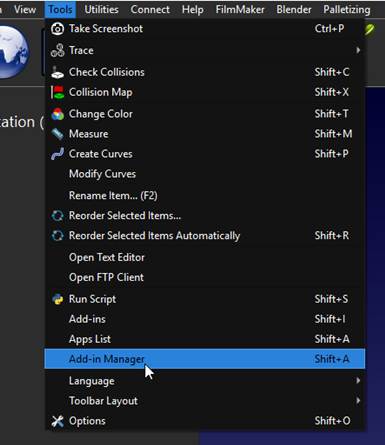
Task: Choose Modify Curves menu item
Action: point(205,174)
